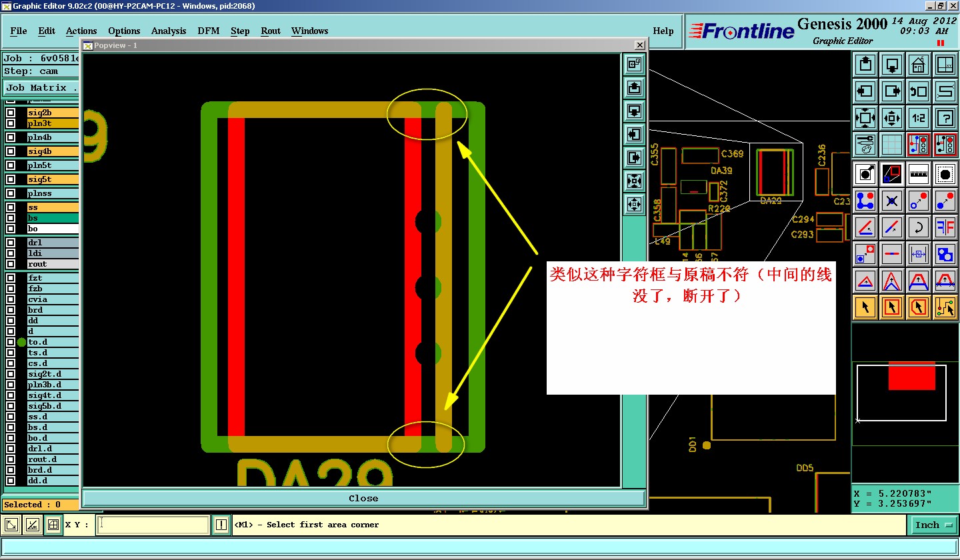Click the ruler measurement tool icon

pyautogui.click(x=919, y=174)
